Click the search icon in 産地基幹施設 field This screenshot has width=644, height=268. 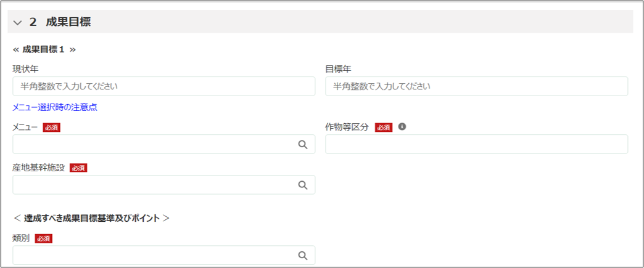point(303,185)
